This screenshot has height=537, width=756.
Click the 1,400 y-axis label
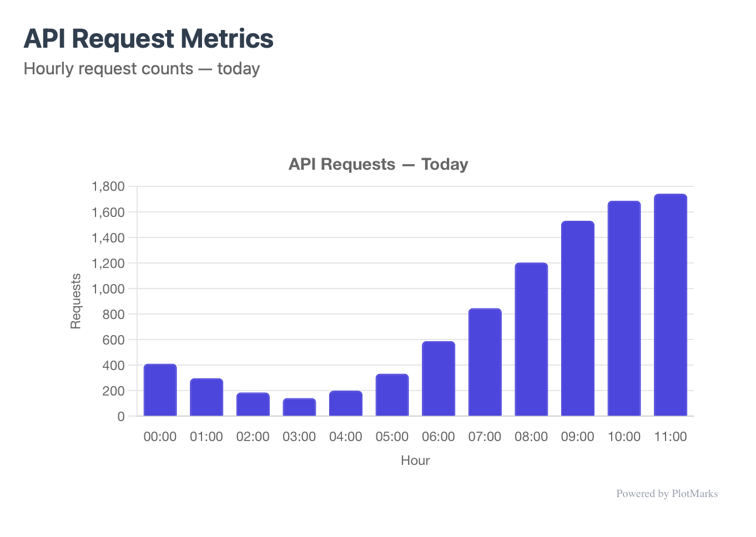click(x=108, y=237)
